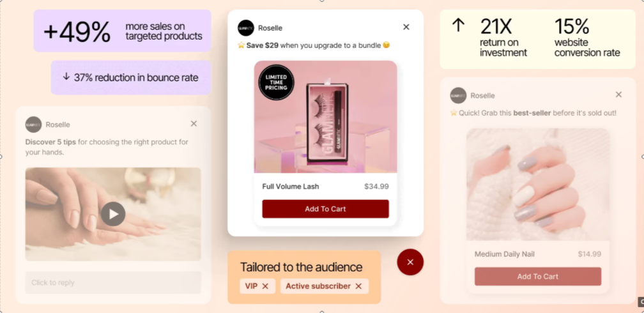Open the Glamnetic lash product image

325,117
